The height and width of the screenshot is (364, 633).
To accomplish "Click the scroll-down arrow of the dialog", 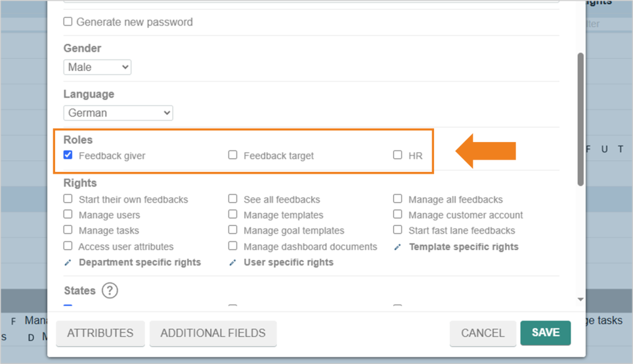I will click(580, 300).
